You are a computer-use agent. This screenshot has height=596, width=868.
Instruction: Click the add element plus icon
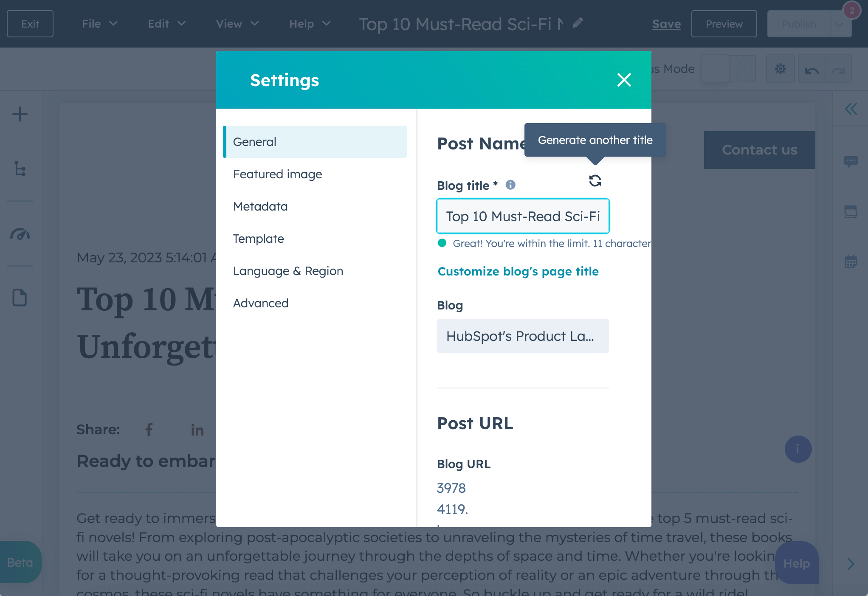[x=20, y=113]
